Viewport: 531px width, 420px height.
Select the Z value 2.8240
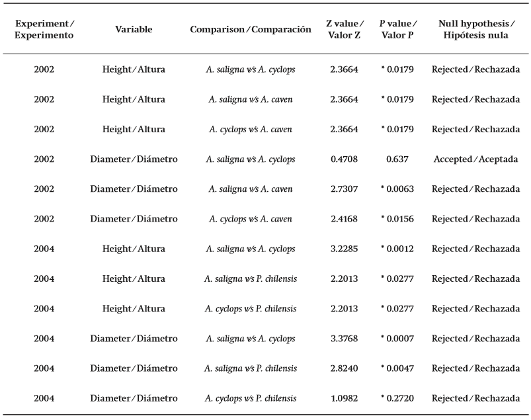[x=344, y=368]
